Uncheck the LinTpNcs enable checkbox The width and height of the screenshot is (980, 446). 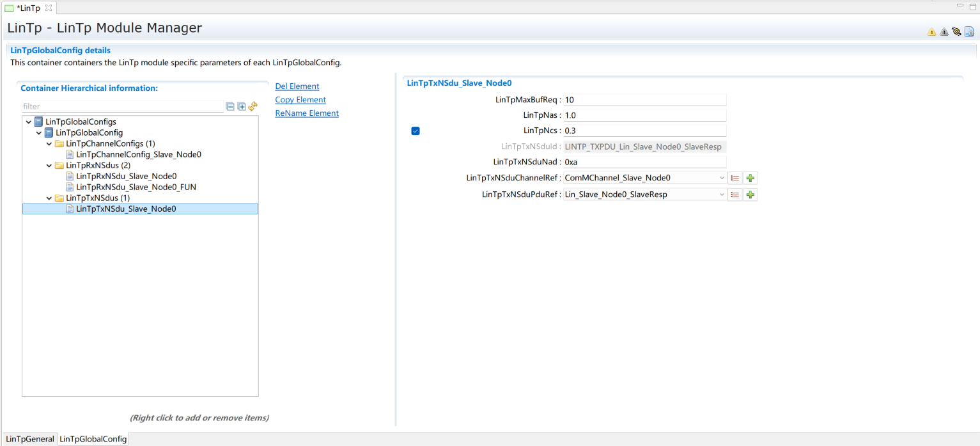[416, 131]
